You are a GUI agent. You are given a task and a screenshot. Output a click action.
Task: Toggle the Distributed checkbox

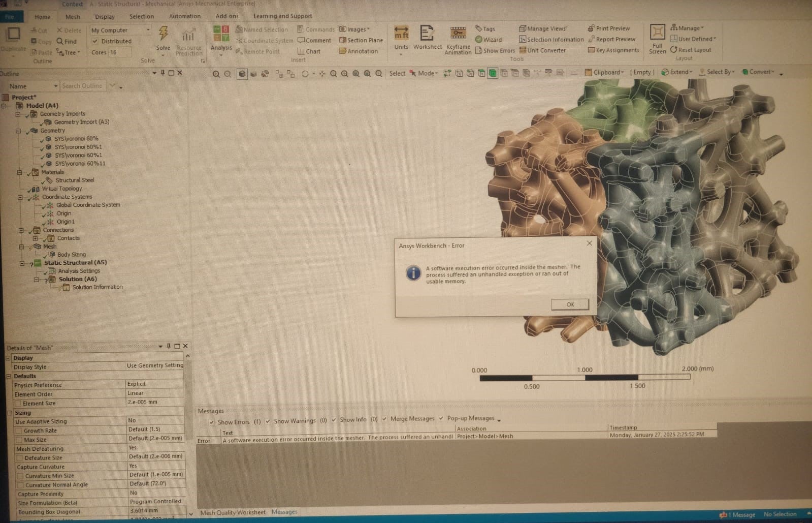[x=95, y=41]
